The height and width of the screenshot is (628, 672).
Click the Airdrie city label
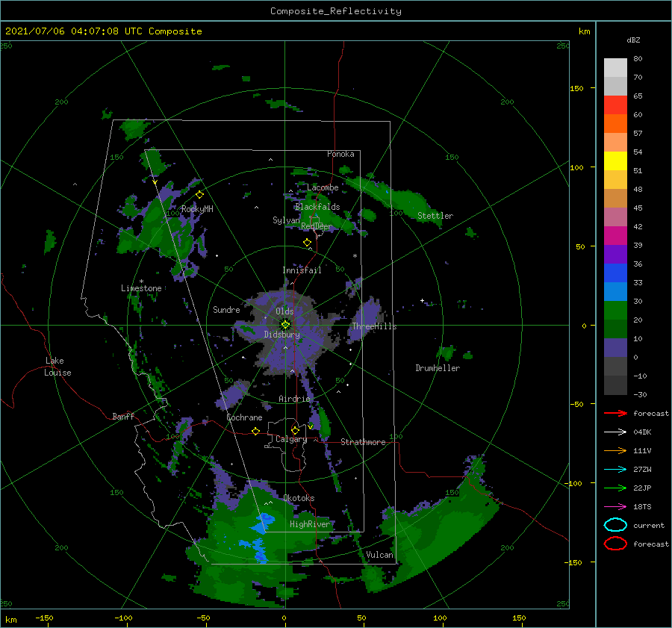[x=294, y=399]
